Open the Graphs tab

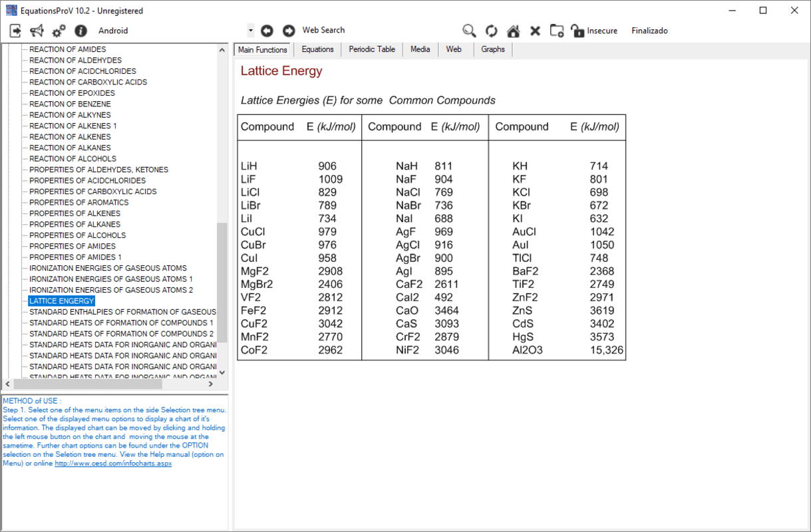(492, 49)
